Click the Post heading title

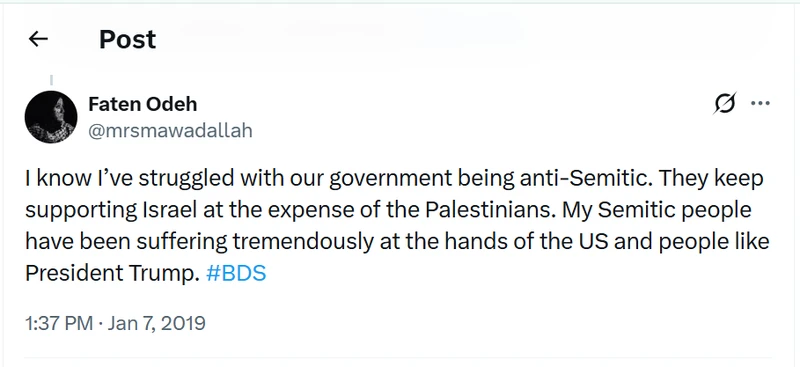click(128, 39)
